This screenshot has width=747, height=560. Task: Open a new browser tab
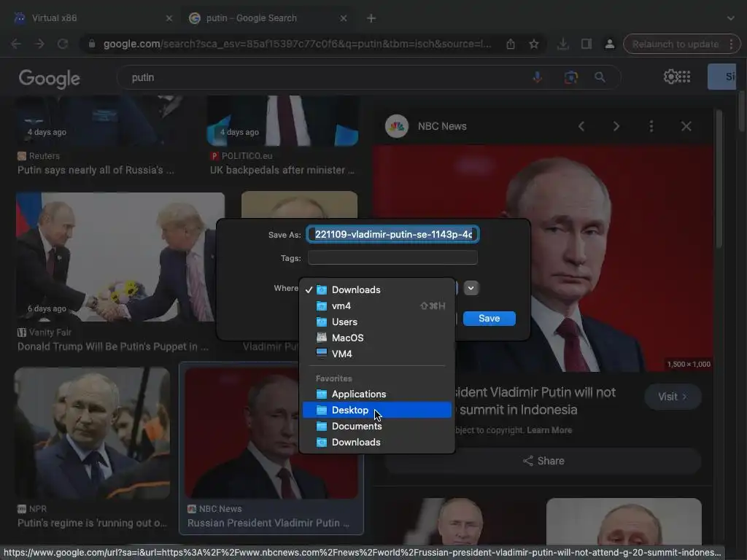pos(371,18)
